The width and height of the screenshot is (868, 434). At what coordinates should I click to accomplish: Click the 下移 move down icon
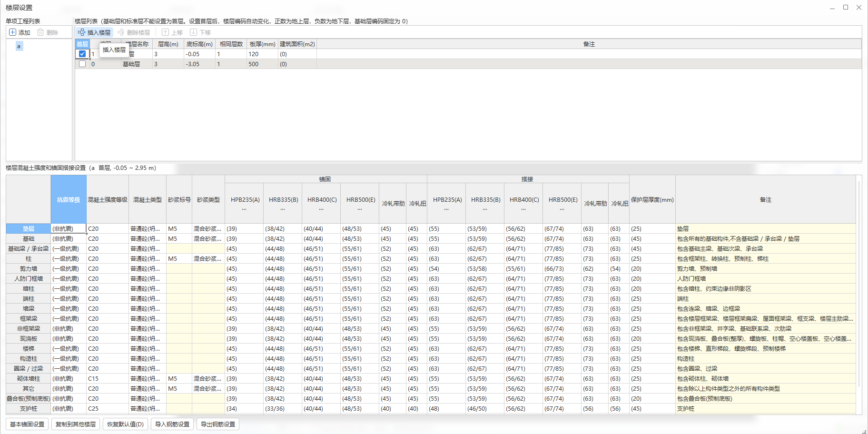tap(193, 32)
